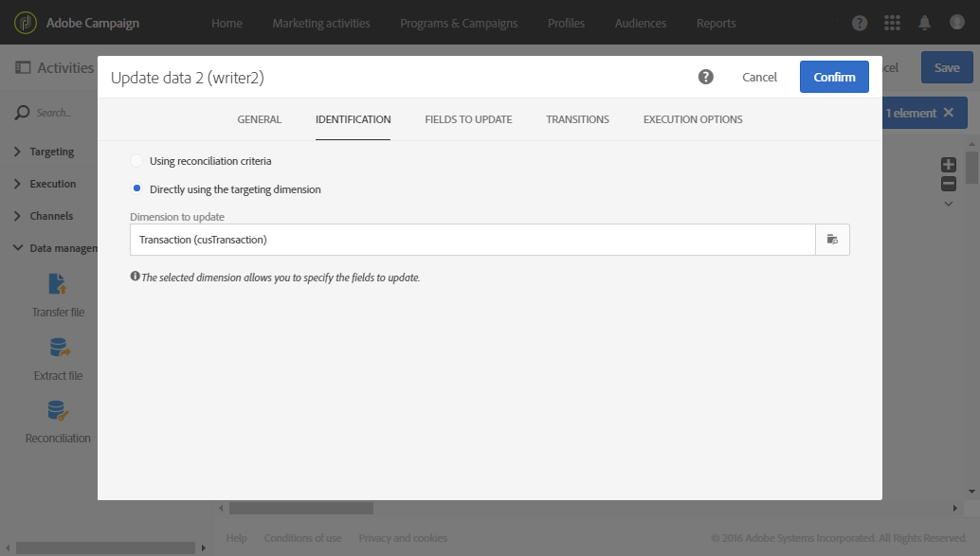The height and width of the screenshot is (556, 980).
Task: Click the canvas scrollbar down arrow
Action: (971, 492)
